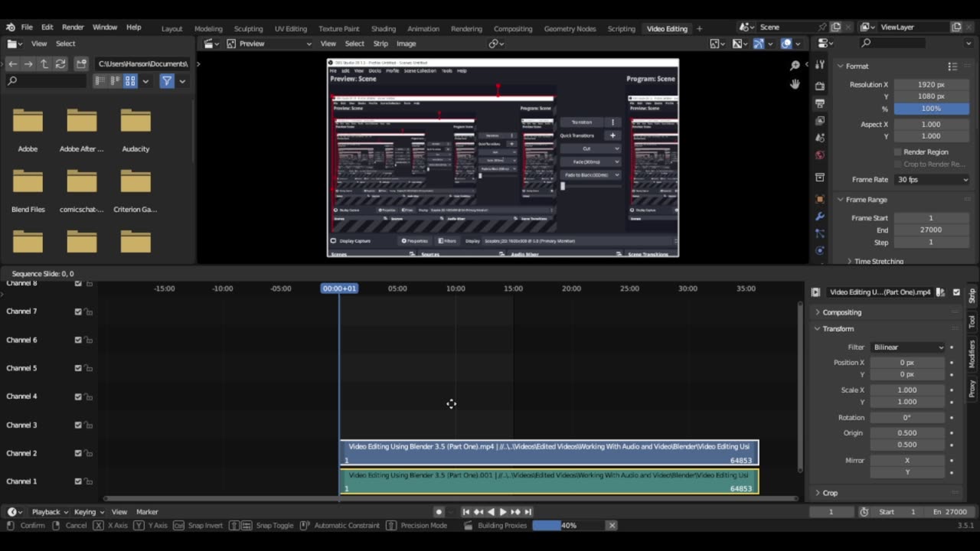
Task: Toggle the Show Gizmo button in preview header
Action: [759, 44]
